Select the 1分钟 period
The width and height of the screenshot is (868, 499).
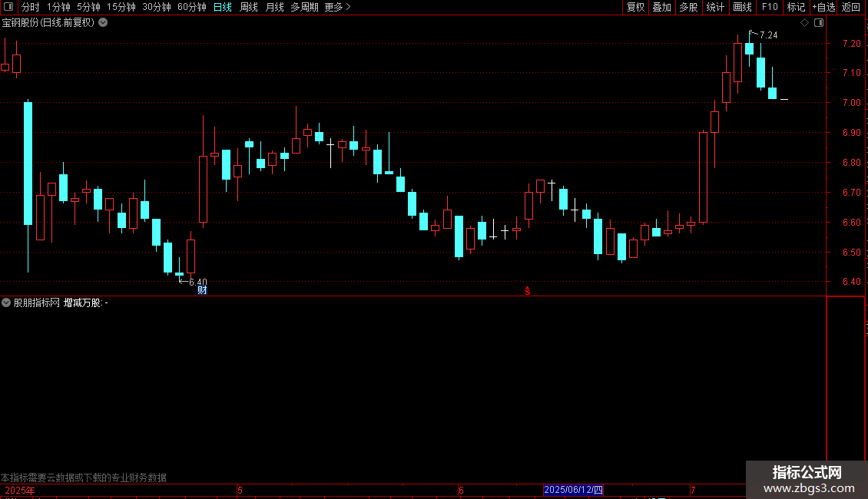click(x=58, y=7)
